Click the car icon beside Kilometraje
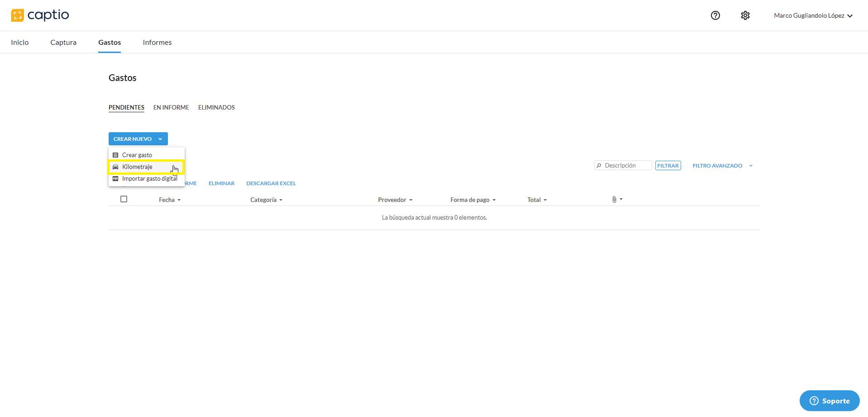The image size is (868, 417). [115, 167]
